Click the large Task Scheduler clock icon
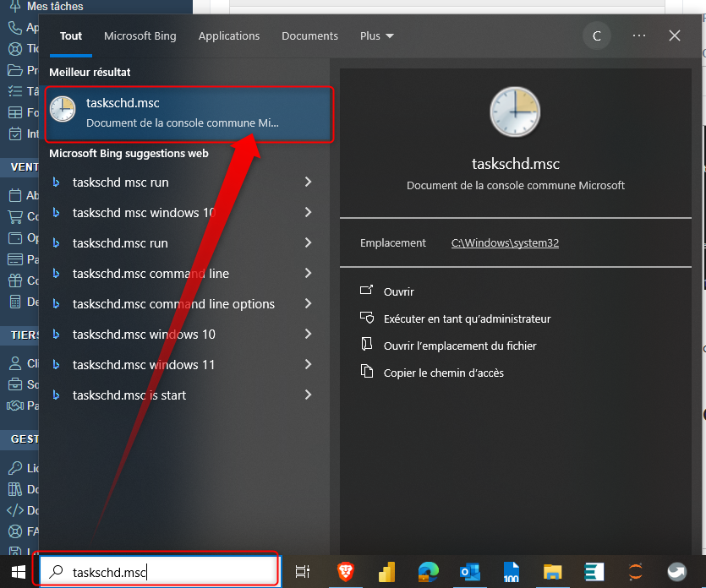 click(x=515, y=112)
